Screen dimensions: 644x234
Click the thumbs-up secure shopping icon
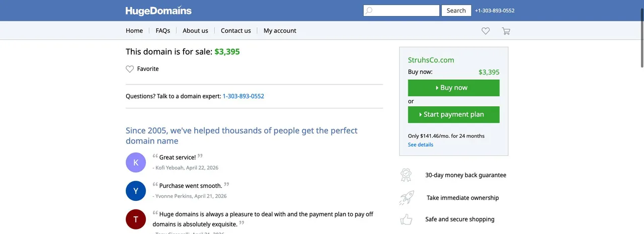point(406,219)
